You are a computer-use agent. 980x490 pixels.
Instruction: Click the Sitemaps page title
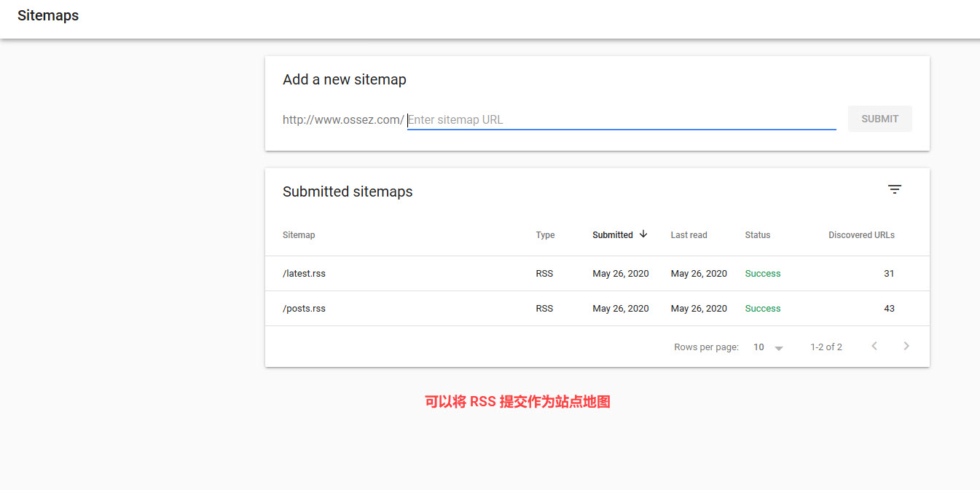pyautogui.click(x=48, y=15)
